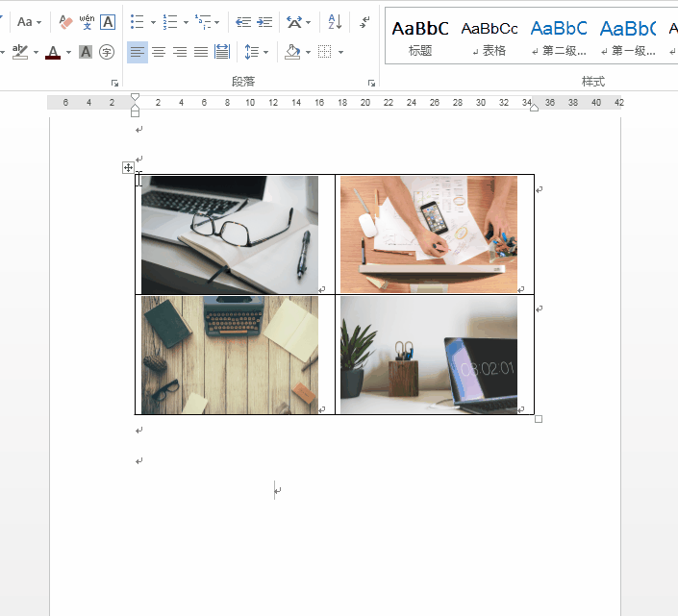This screenshot has height=616, width=678.
Task: Click the left indent ruler marker
Action: (x=135, y=112)
